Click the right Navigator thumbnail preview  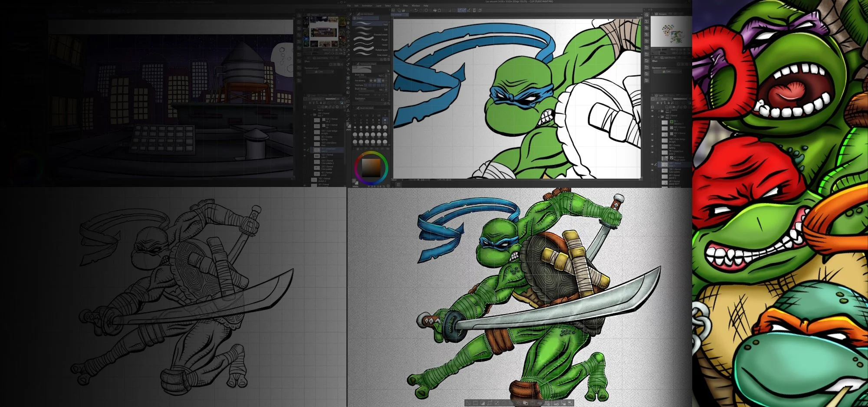(x=671, y=32)
